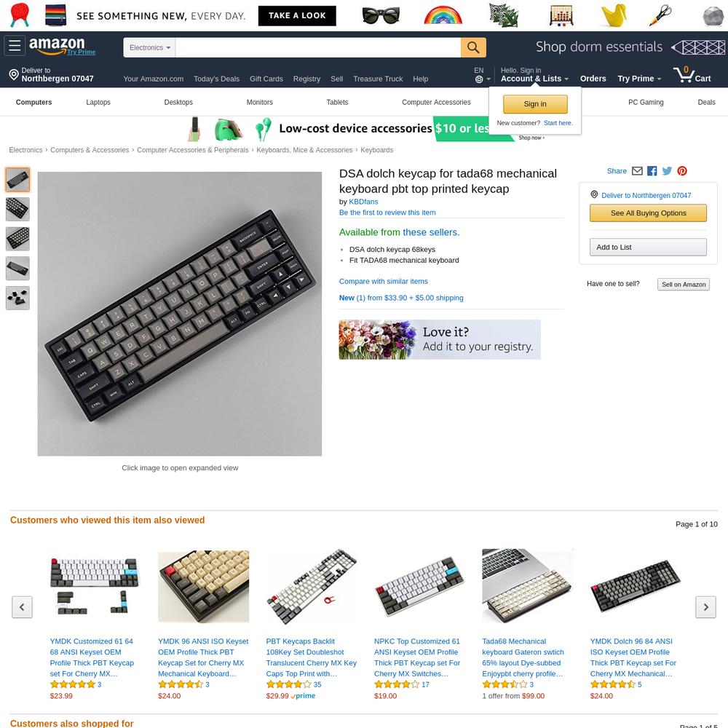Image resolution: width=728 pixels, height=728 pixels.
Task: Expand the Account & Lists dropdown
Action: pyautogui.click(x=534, y=79)
